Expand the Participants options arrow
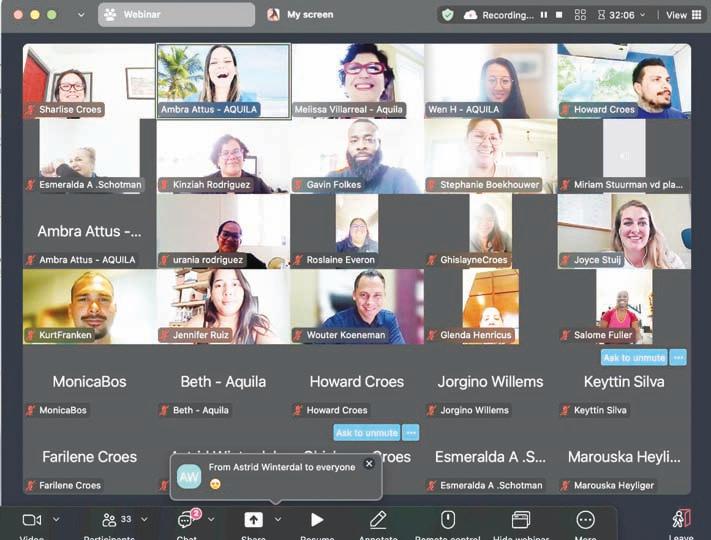The height and width of the screenshot is (540, 711). click(x=144, y=519)
